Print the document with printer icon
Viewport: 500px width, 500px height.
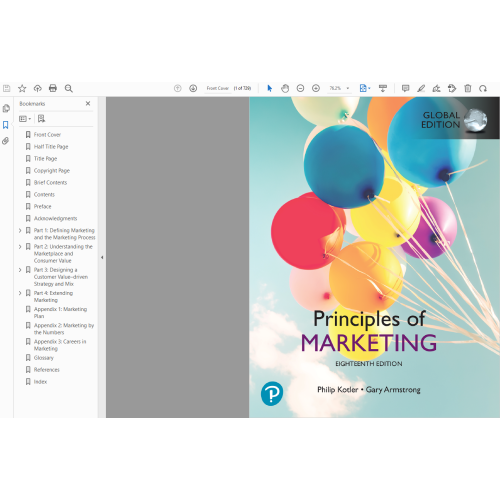click(53, 88)
